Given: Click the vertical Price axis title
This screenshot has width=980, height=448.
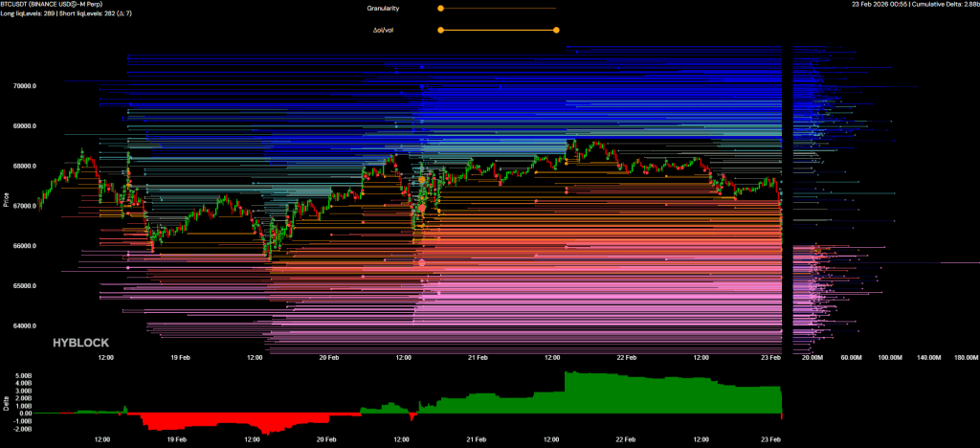Looking at the screenshot, I should (6, 200).
